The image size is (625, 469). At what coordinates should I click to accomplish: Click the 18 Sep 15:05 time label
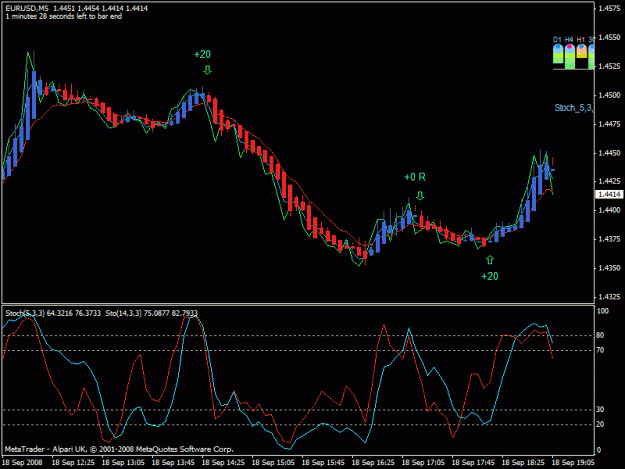pyautogui.click(x=273, y=463)
